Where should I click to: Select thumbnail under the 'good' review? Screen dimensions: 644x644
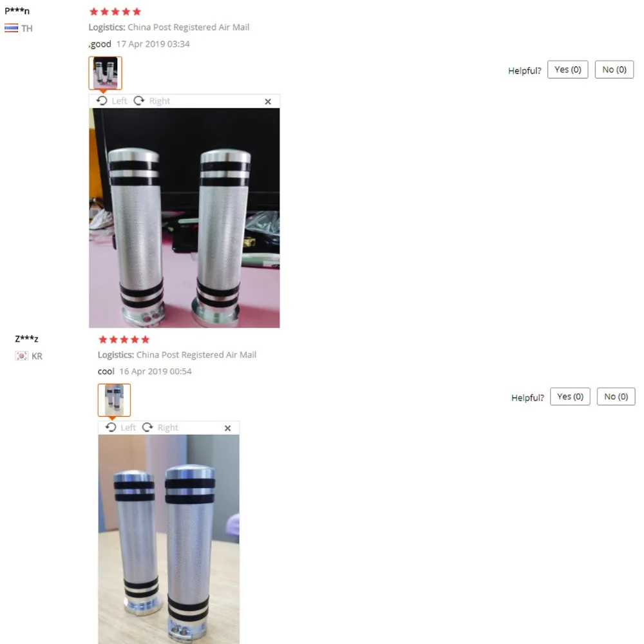coord(105,73)
